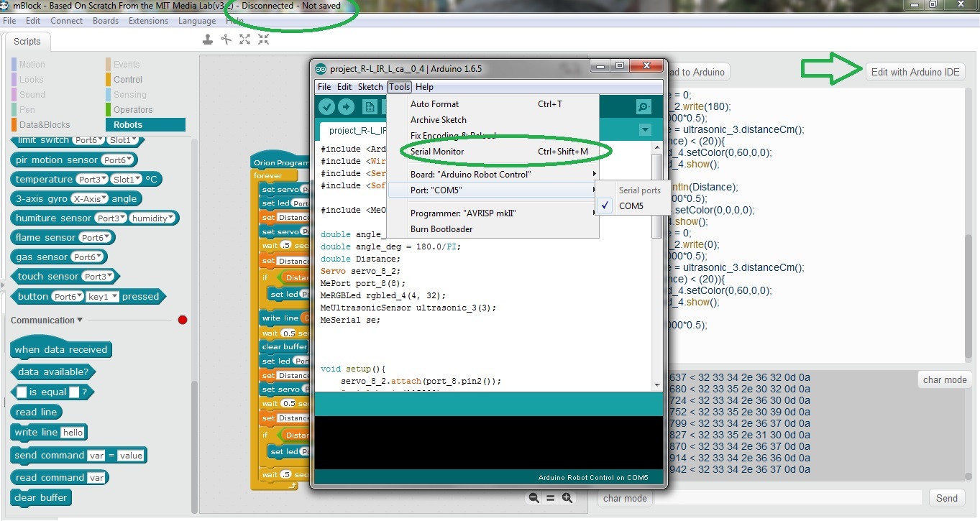Click the clear buffer palette block
Image resolution: width=980 pixels, height=521 pixels.
[41, 497]
